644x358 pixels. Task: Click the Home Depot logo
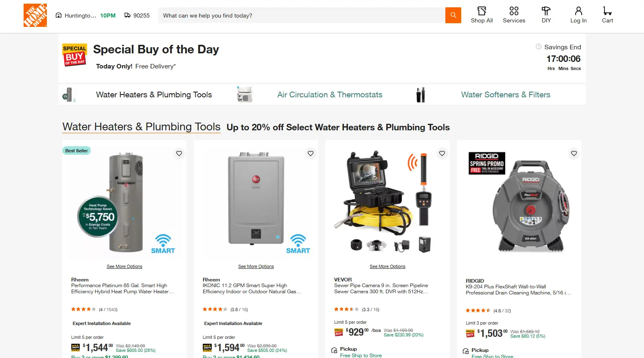pos(35,15)
